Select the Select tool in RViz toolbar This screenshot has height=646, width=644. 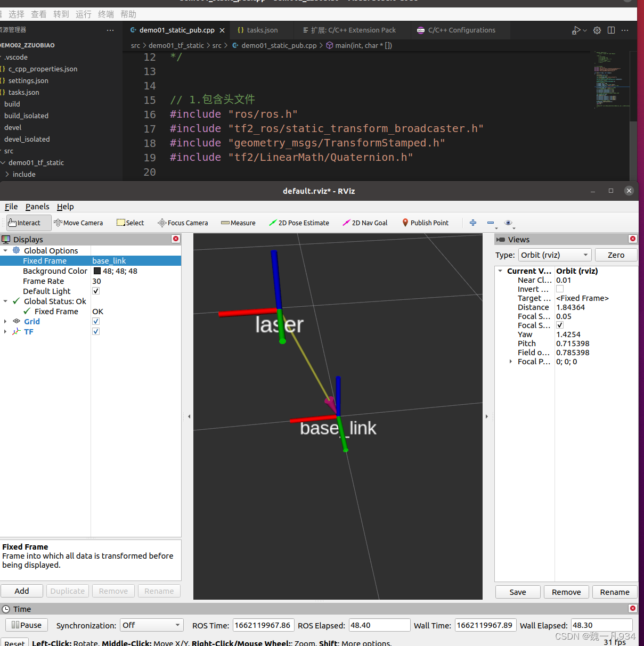[x=130, y=223]
